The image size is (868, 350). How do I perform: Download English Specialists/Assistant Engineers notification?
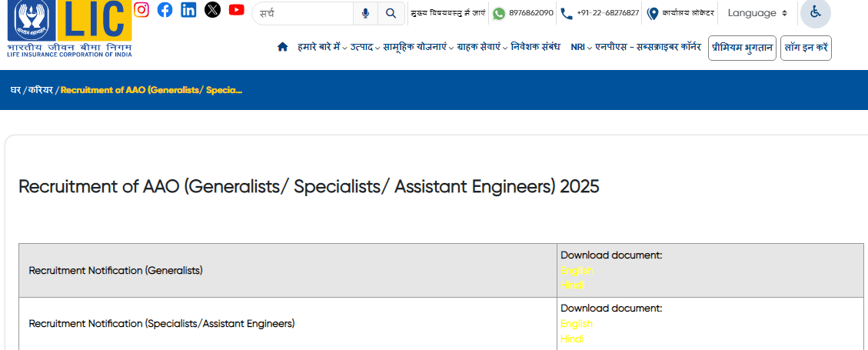point(577,323)
